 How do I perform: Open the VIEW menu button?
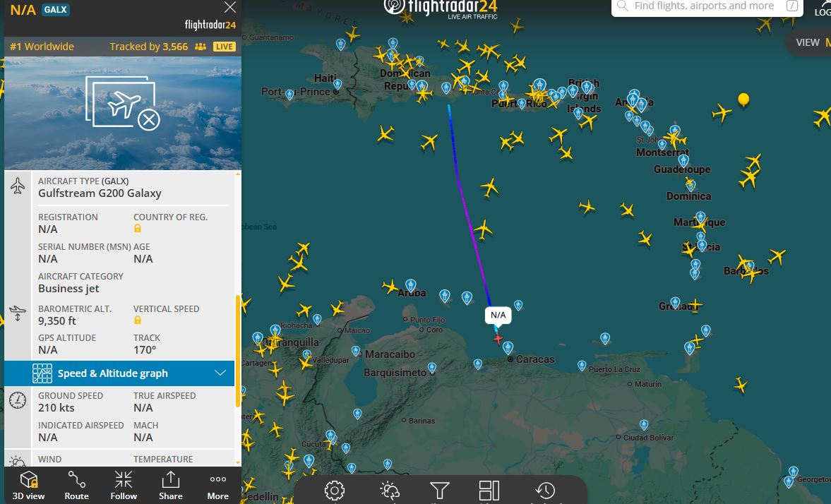tap(810, 42)
